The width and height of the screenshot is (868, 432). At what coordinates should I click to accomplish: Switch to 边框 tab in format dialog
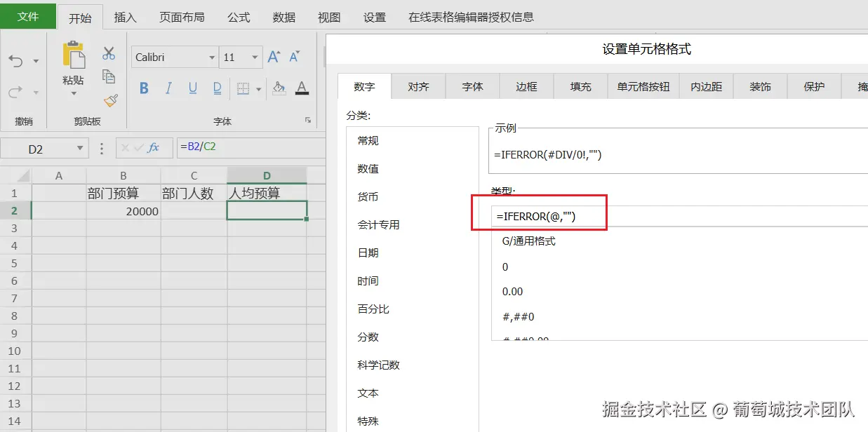(526, 87)
